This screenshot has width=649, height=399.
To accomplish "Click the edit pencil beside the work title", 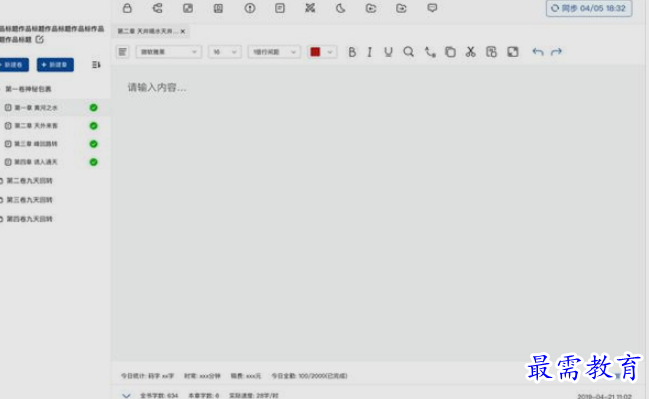I will [39, 39].
